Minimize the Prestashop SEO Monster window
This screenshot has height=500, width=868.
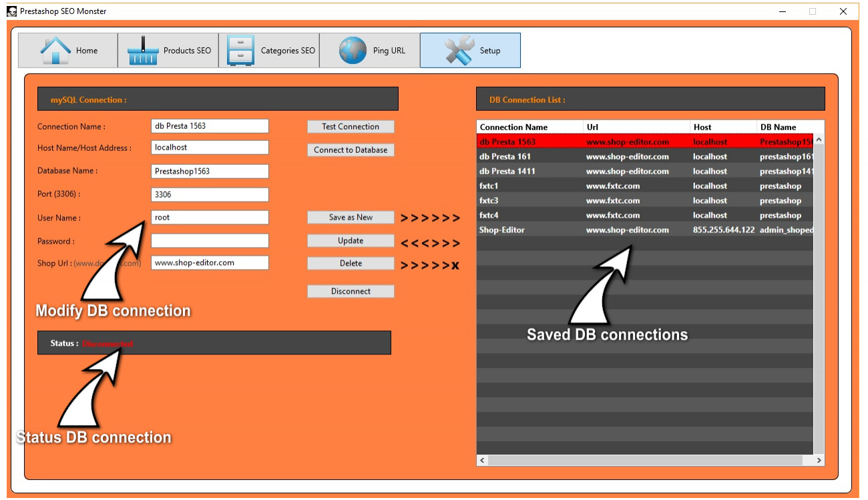point(782,11)
